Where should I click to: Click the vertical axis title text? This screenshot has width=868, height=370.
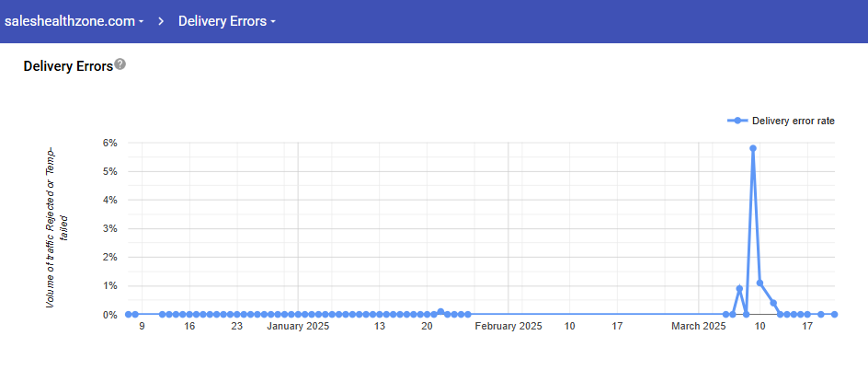click(x=57, y=226)
